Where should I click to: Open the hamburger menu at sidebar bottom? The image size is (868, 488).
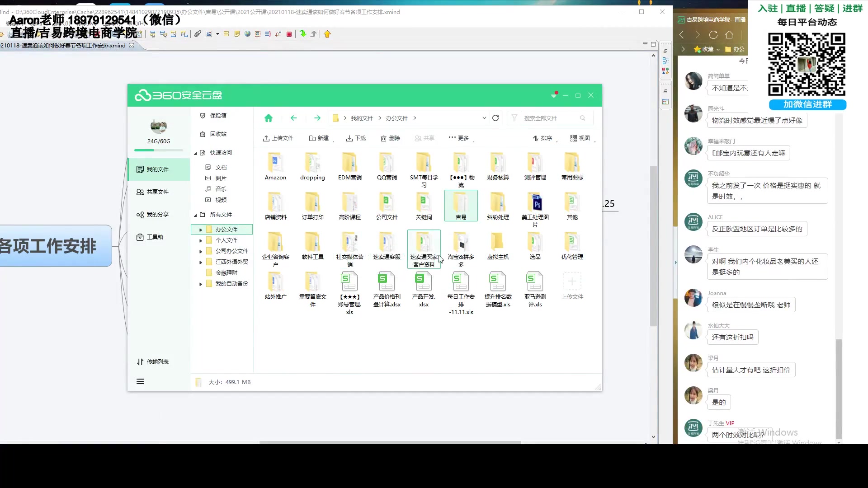pos(140,381)
